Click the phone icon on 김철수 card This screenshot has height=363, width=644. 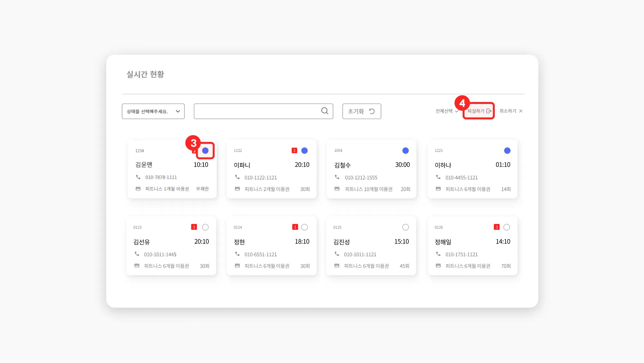pyautogui.click(x=337, y=177)
